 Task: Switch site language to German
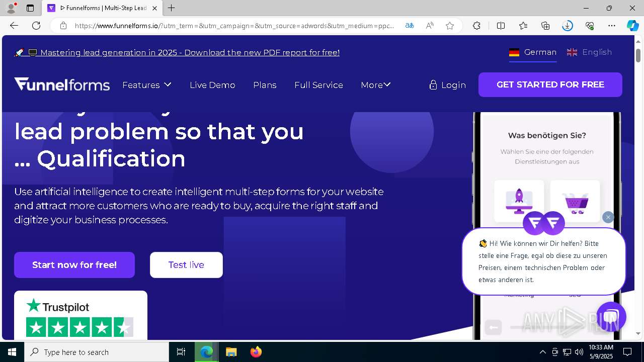tap(533, 52)
